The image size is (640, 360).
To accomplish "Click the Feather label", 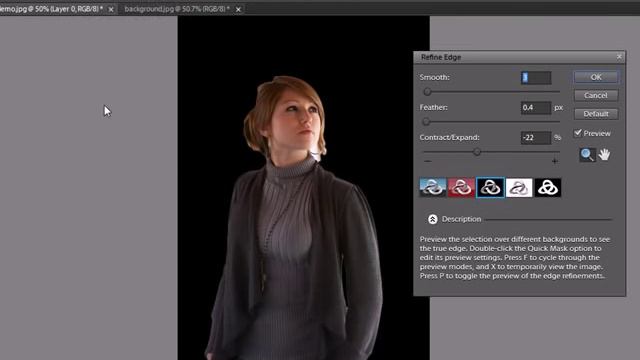I will click(x=433, y=107).
